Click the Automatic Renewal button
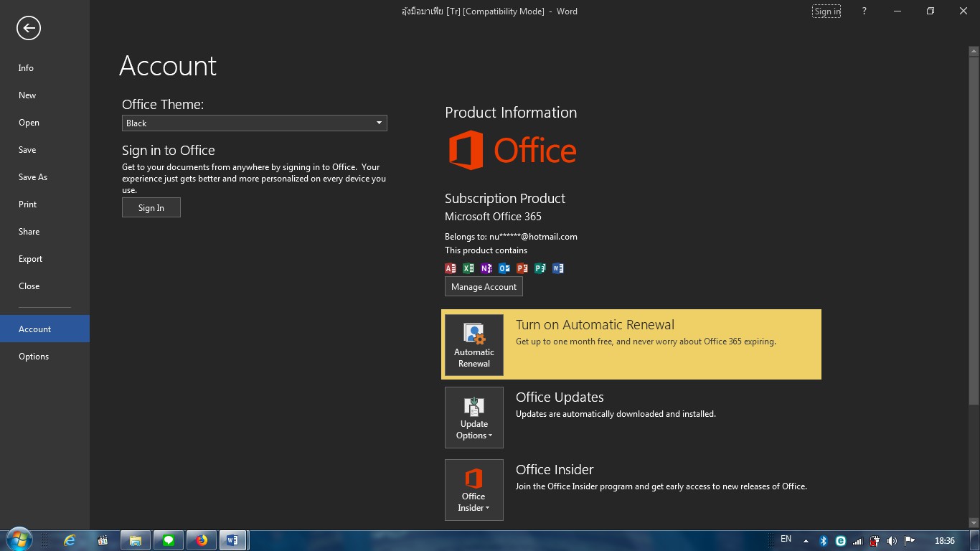The width and height of the screenshot is (980, 551). click(x=474, y=345)
